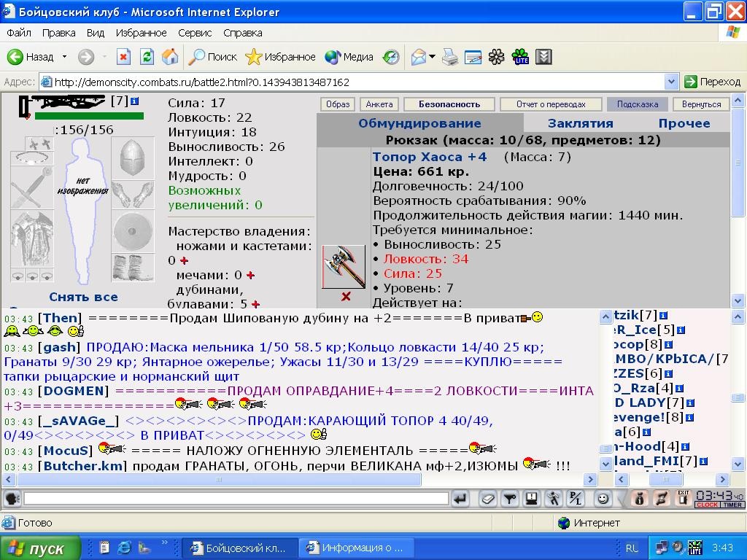Viewport: 747px width, 560px height.
Task: Toggle the TIMER mode label
Action: tap(732, 505)
